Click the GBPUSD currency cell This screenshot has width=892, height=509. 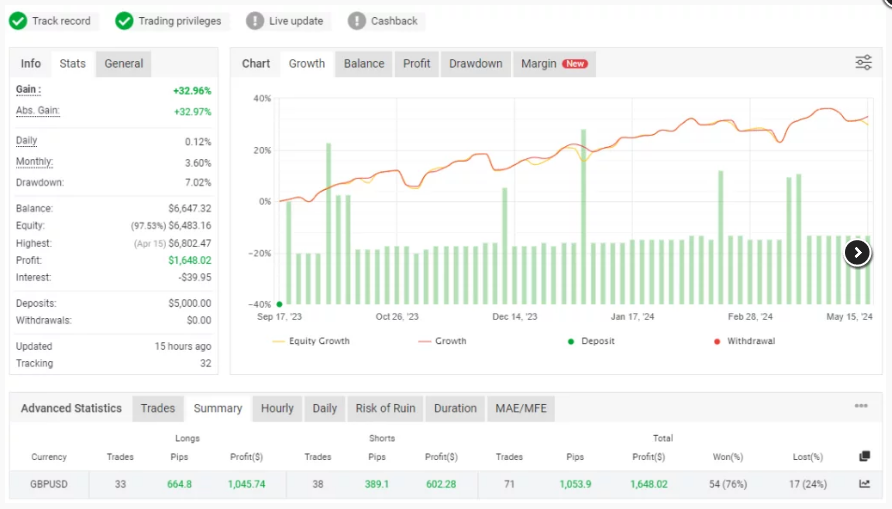point(49,484)
